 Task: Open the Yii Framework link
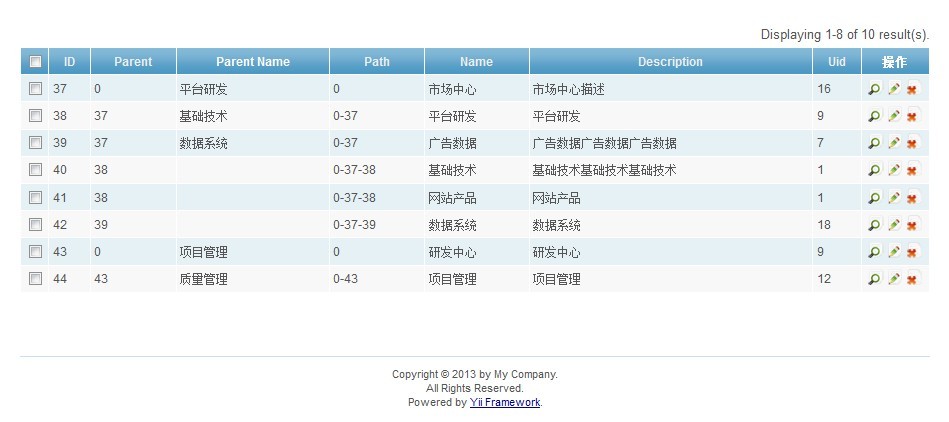pos(505,402)
